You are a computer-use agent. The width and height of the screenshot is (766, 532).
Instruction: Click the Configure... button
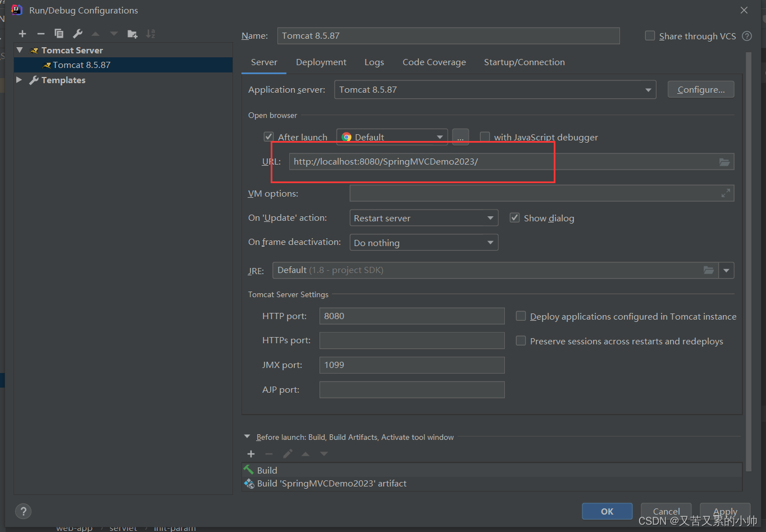pyautogui.click(x=701, y=90)
